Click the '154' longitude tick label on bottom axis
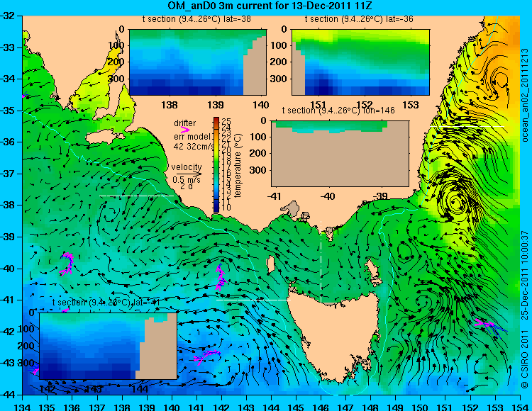 [x=520, y=407]
